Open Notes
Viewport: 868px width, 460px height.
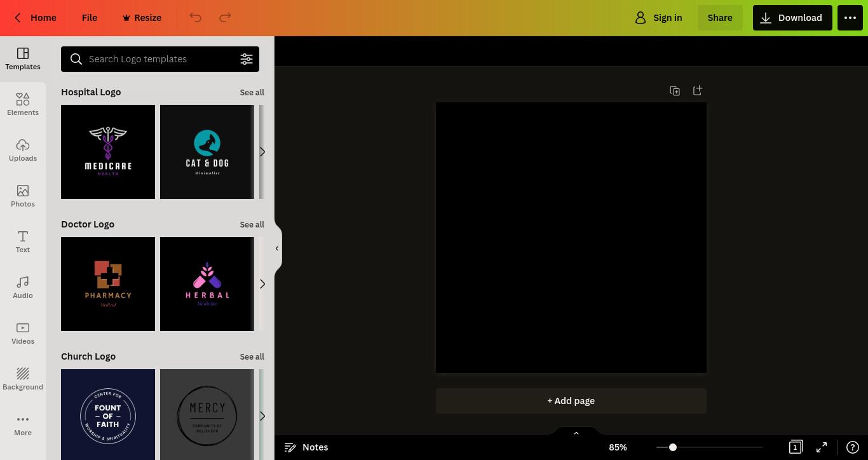coord(306,447)
